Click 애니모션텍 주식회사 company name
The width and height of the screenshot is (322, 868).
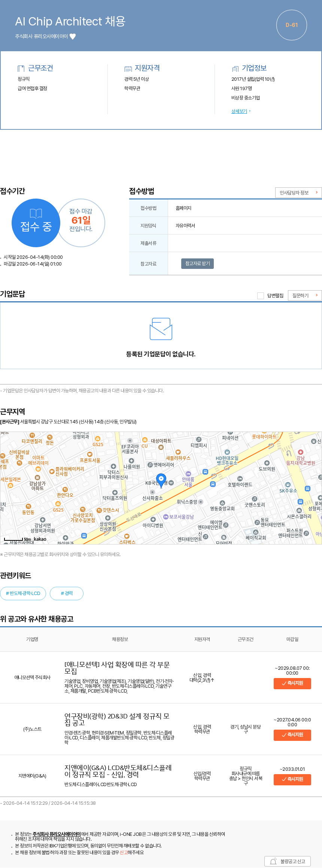pos(32,677)
